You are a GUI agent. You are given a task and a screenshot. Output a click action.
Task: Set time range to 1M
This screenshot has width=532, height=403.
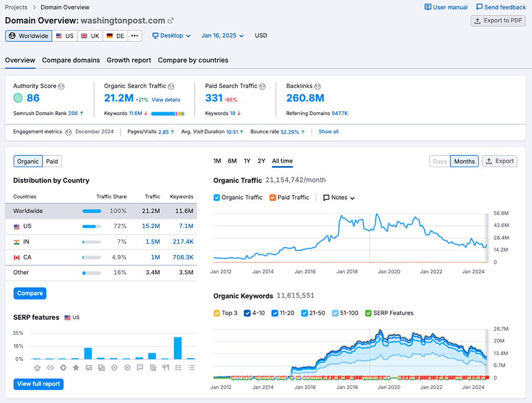[x=217, y=161]
